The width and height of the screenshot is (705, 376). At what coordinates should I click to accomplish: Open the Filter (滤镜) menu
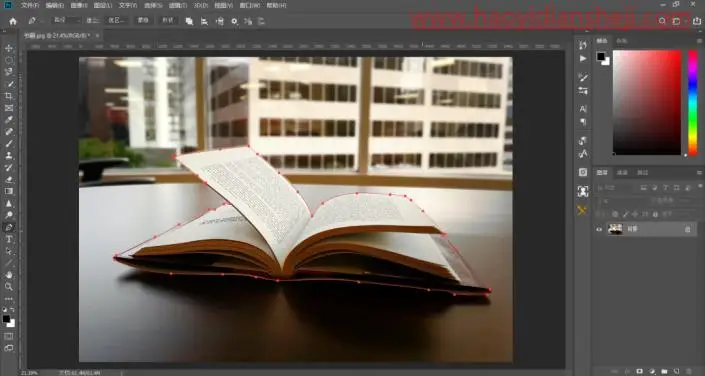[x=178, y=5]
